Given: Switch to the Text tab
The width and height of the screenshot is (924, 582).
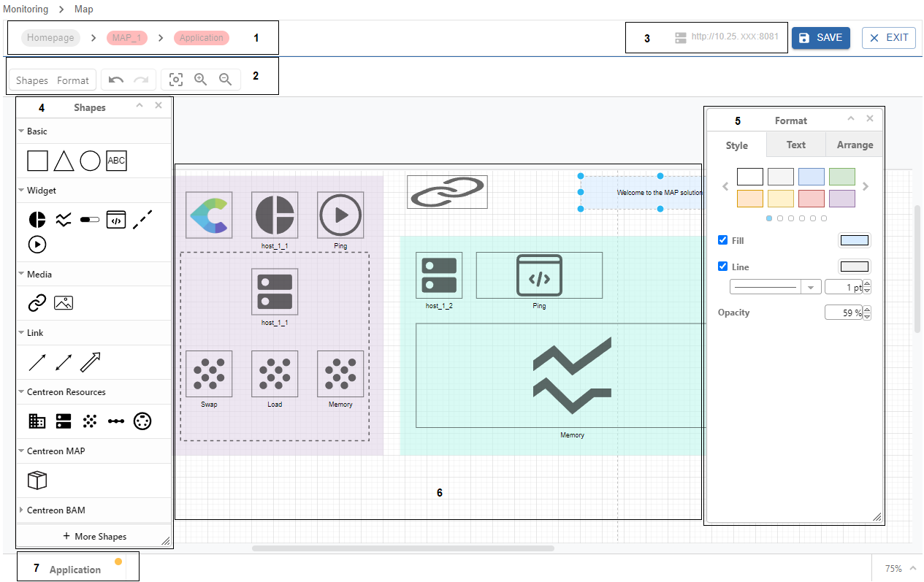Looking at the screenshot, I should click(795, 145).
